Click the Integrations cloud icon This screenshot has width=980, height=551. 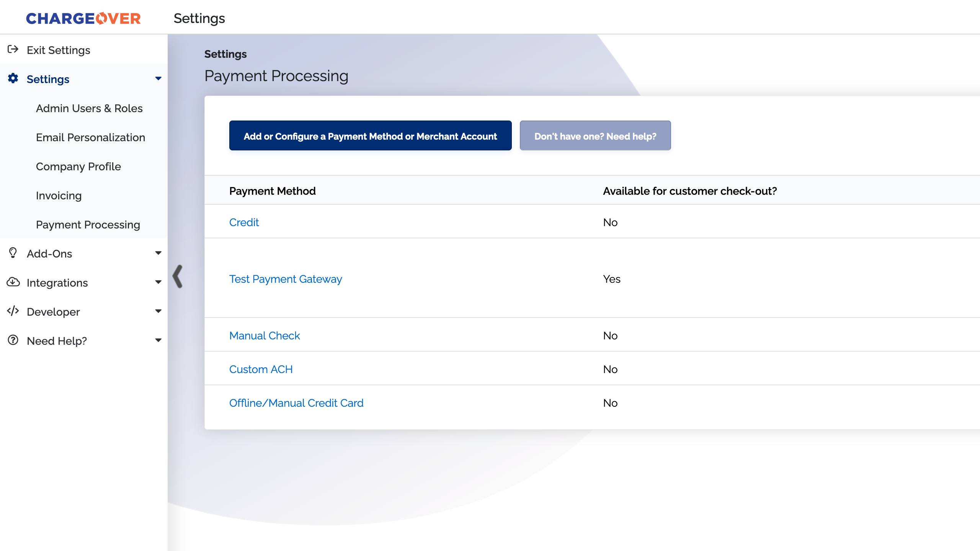coord(13,282)
